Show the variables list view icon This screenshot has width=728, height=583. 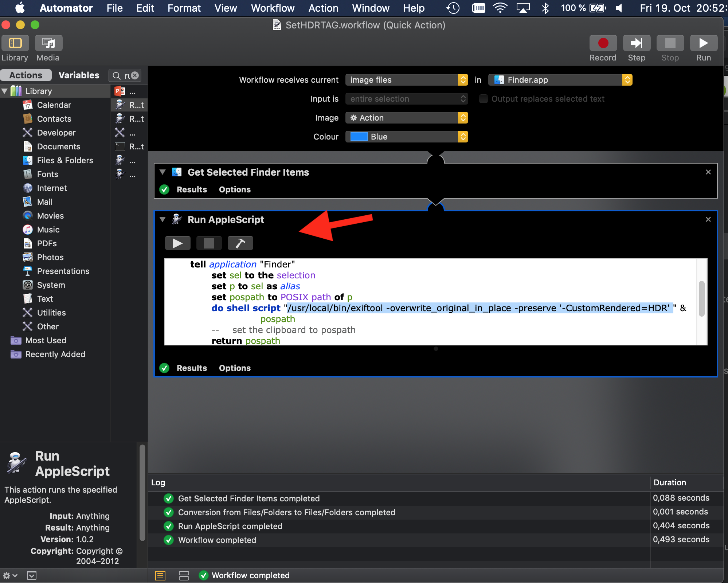(x=184, y=575)
